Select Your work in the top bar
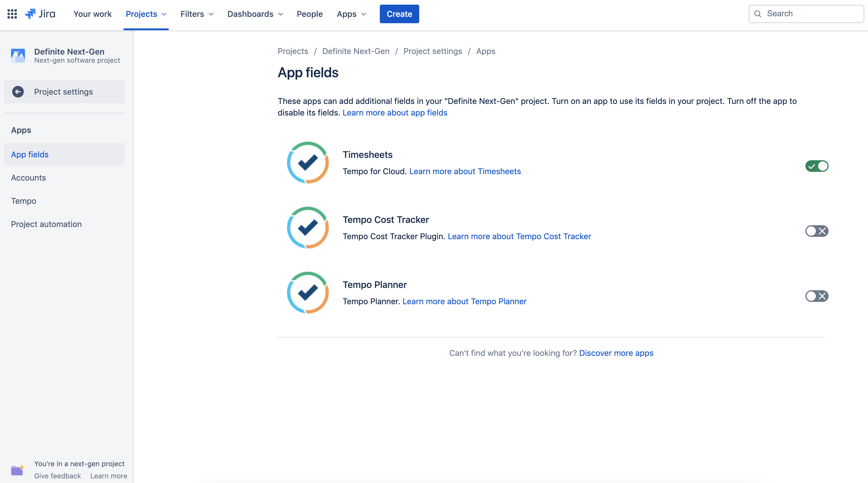The image size is (868, 483). click(x=92, y=14)
